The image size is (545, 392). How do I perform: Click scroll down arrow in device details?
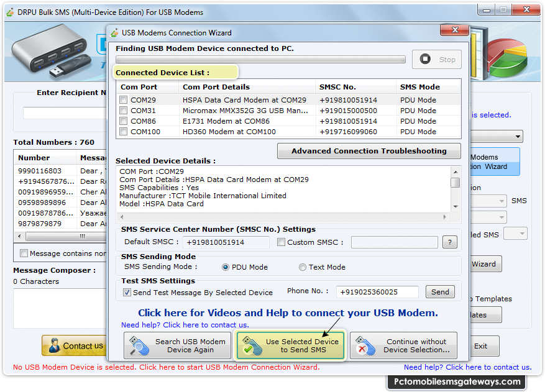coord(456,207)
